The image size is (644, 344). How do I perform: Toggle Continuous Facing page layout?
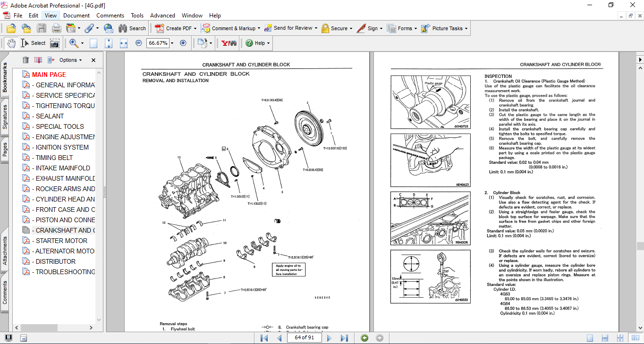tap(621, 338)
